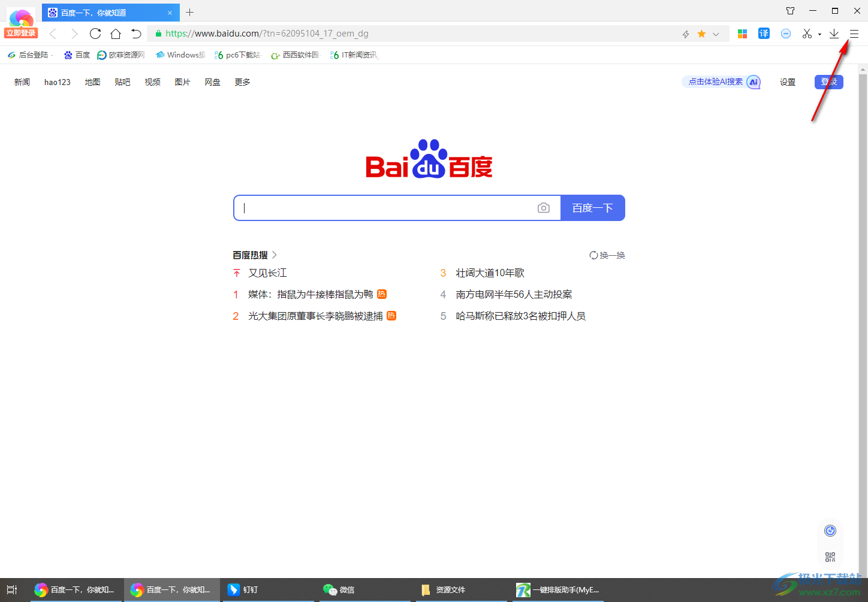
Task: Reload the current page
Action: pyautogui.click(x=95, y=34)
